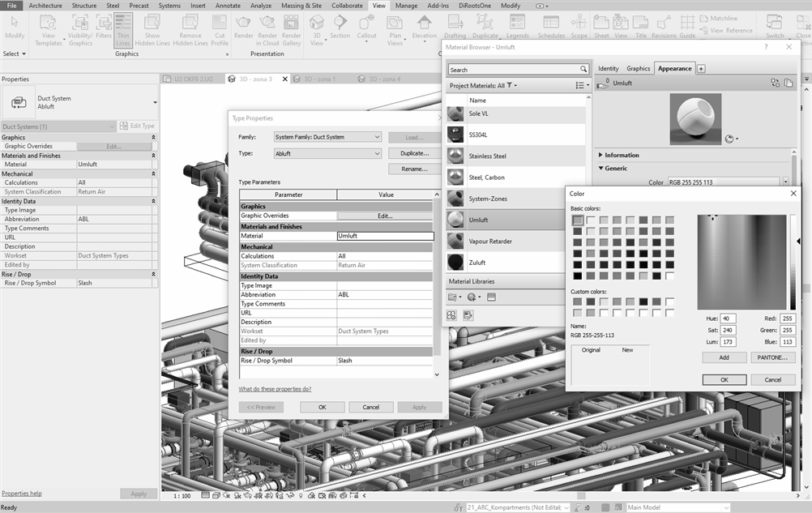Click the Umluft material thumbnail in list
Image resolution: width=812 pixels, height=513 pixels.
(456, 220)
